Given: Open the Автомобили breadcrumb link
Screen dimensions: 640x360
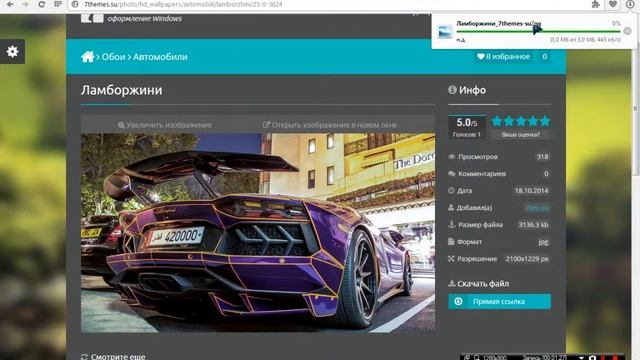Looking at the screenshot, I should pyautogui.click(x=160, y=57).
